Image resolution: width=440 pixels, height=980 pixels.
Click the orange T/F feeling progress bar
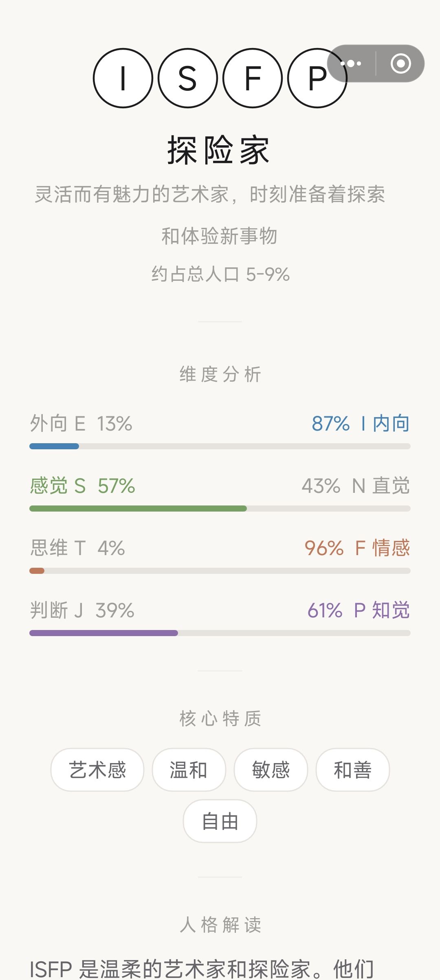[x=220, y=571]
